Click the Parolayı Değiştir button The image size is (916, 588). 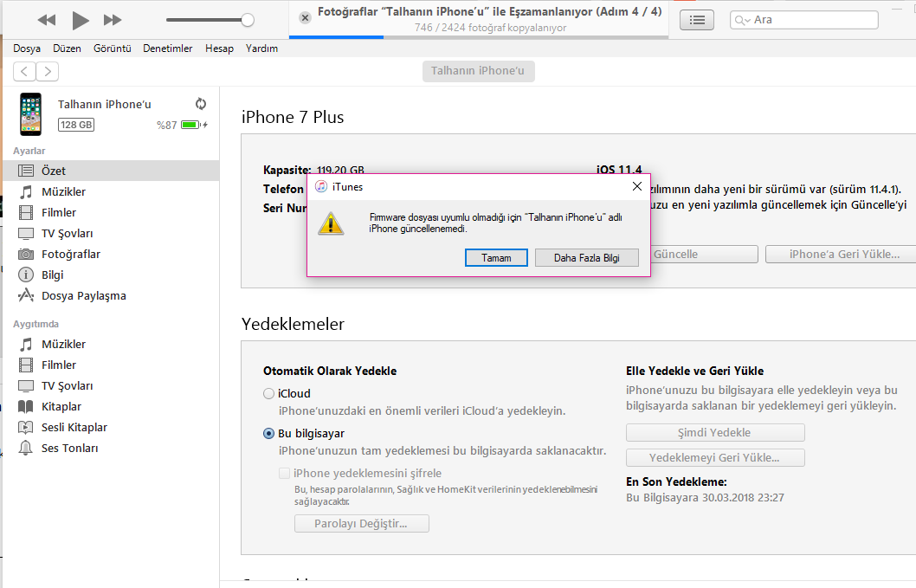coord(362,524)
